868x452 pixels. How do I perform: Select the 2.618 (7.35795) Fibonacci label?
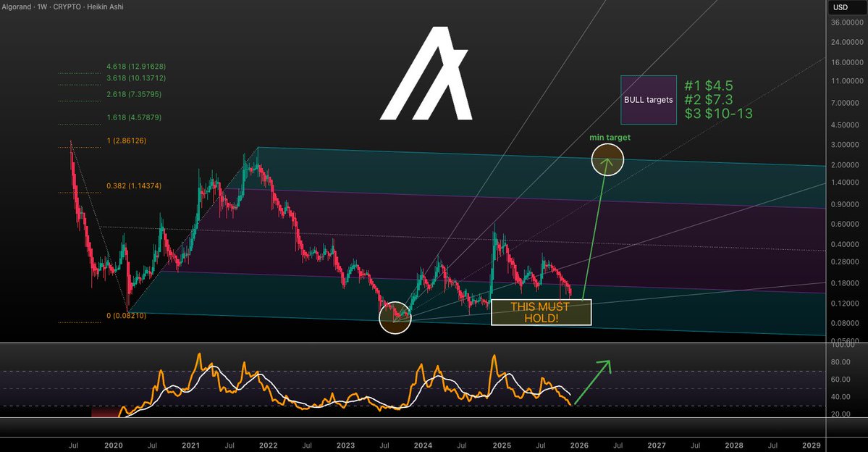pyautogui.click(x=134, y=94)
